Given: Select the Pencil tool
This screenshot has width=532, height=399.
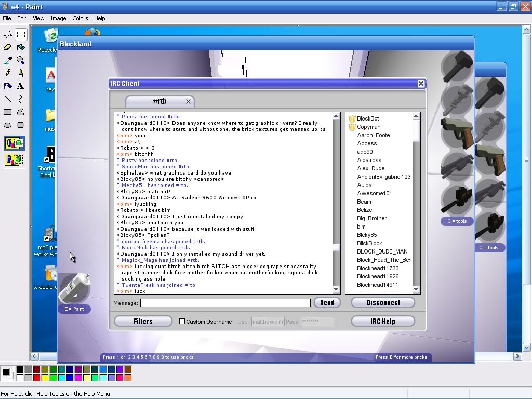Looking at the screenshot, I should (x=7, y=73).
